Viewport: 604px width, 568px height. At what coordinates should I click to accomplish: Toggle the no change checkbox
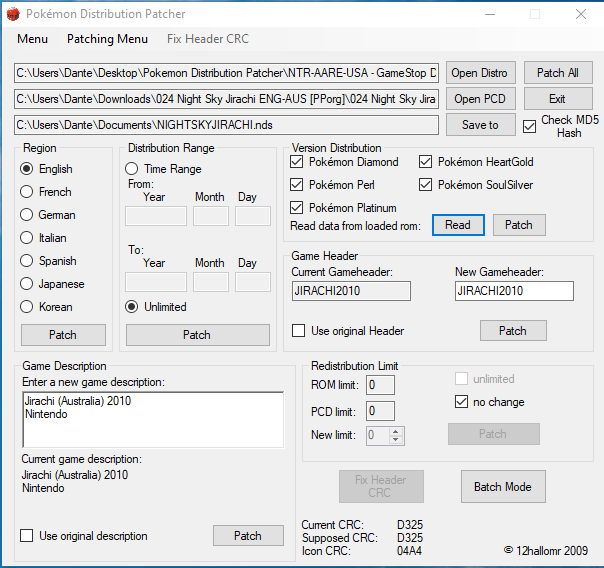coord(461,402)
